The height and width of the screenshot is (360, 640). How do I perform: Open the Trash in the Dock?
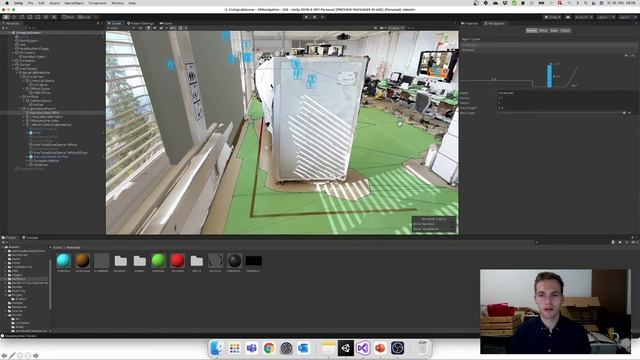point(422,348)
